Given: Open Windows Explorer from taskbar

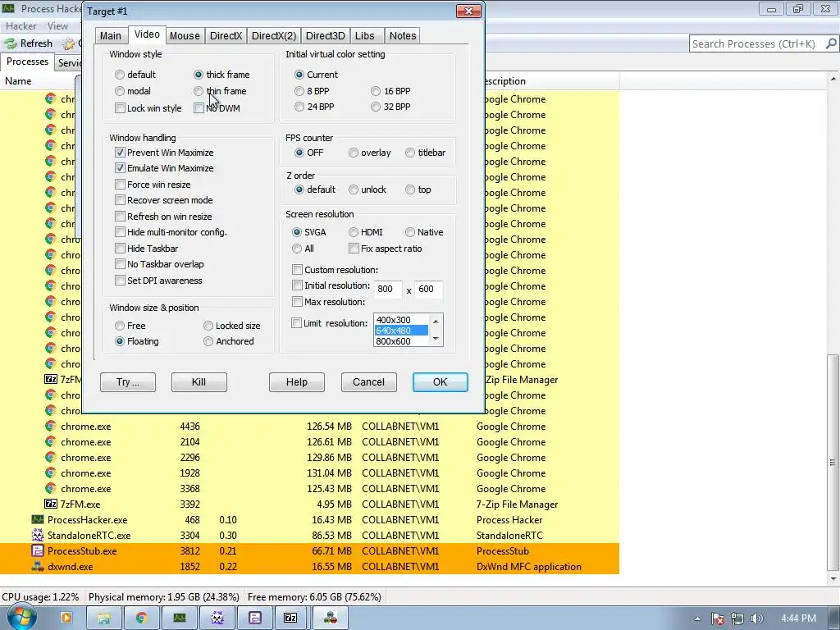Looking at the screenshot, I should tap(104, 618).
